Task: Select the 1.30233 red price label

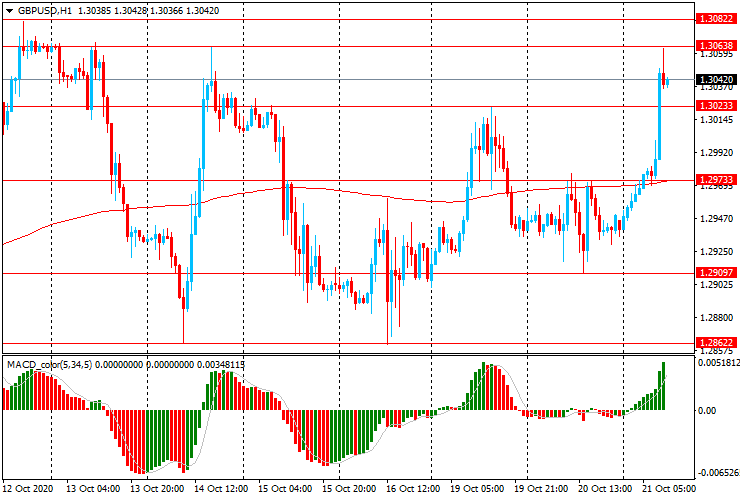Action: [716, 106]
